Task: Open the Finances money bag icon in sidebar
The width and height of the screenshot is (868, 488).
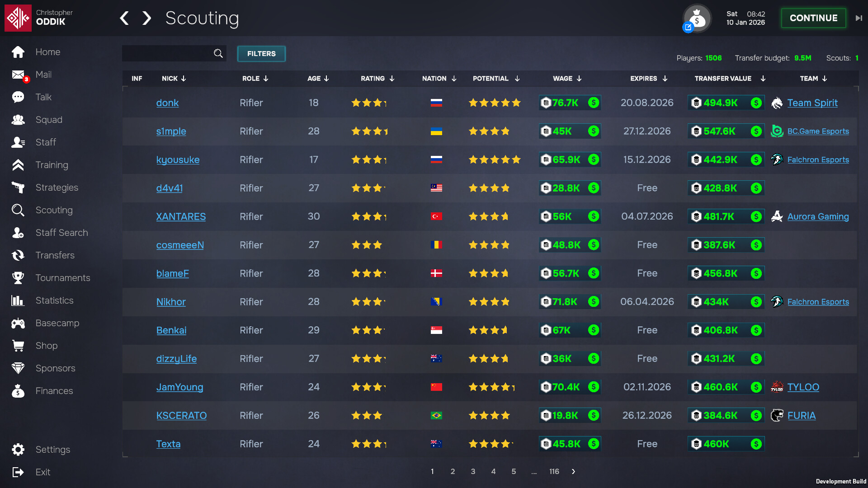Action: click(18, 391)
